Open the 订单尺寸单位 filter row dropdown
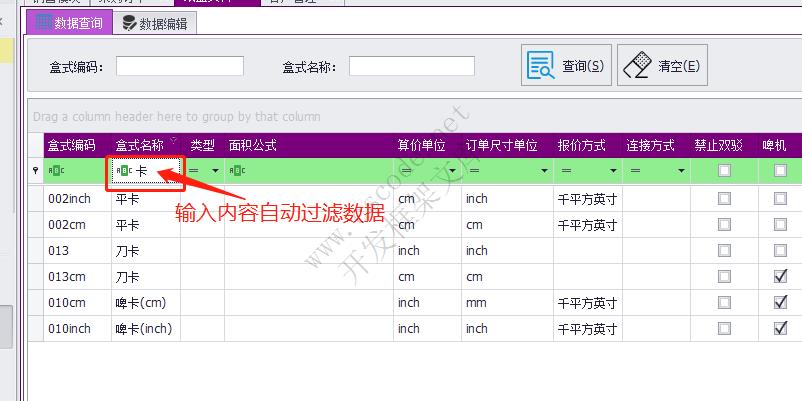Screen dimensions: 802x401 point(545,171)
